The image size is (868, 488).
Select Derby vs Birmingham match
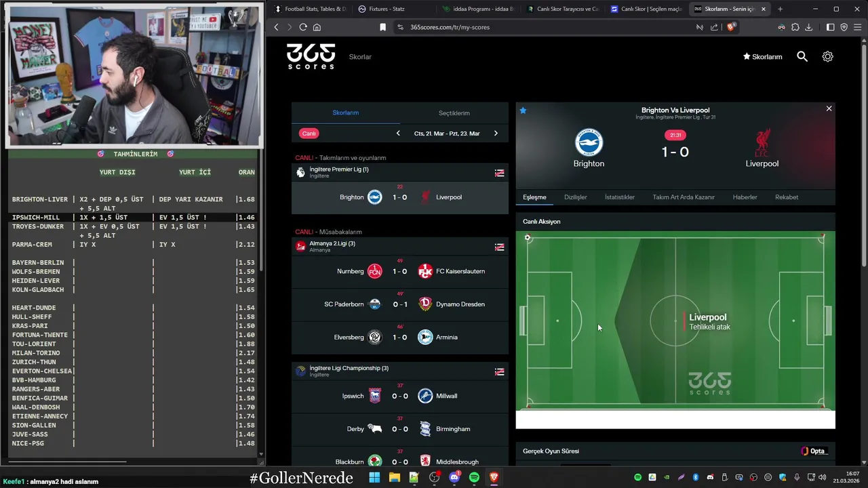coord(400,429)
